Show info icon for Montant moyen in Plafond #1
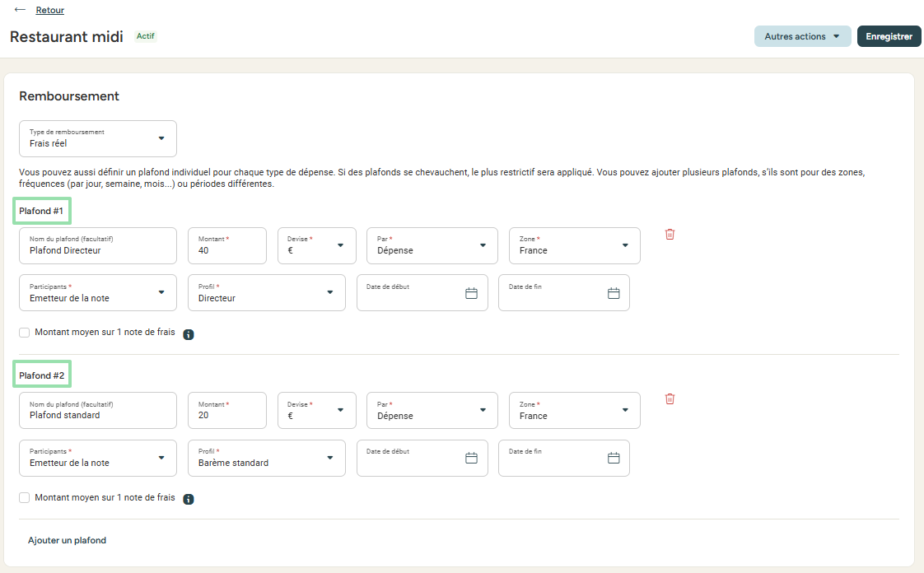924x573 pixels. 189,334
